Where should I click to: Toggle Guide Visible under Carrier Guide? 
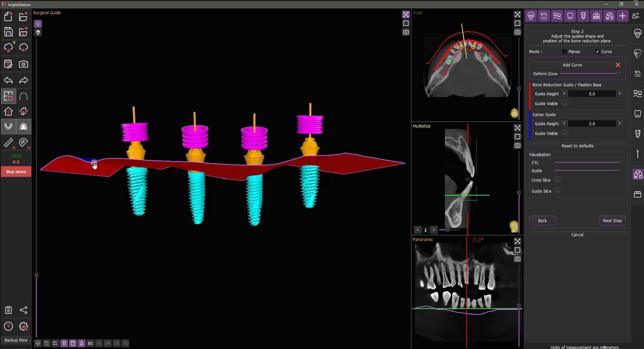pyautogui.click(x=565, y=133)
